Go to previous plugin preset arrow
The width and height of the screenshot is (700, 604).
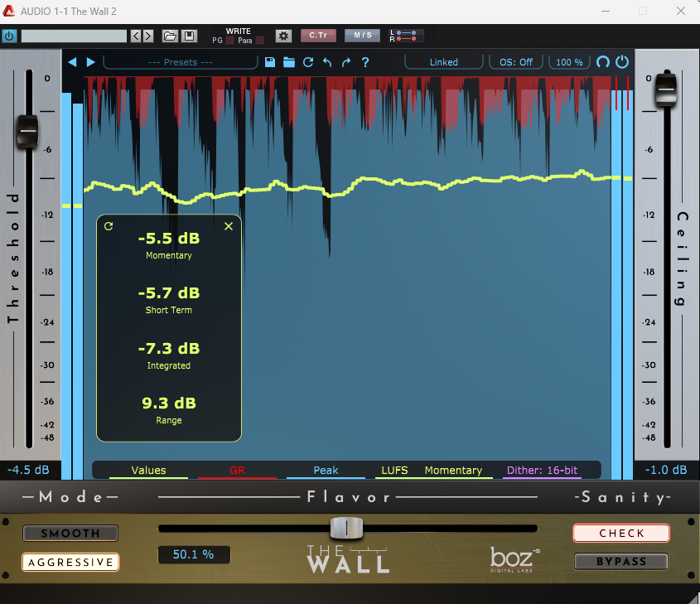tap(72, 62)
